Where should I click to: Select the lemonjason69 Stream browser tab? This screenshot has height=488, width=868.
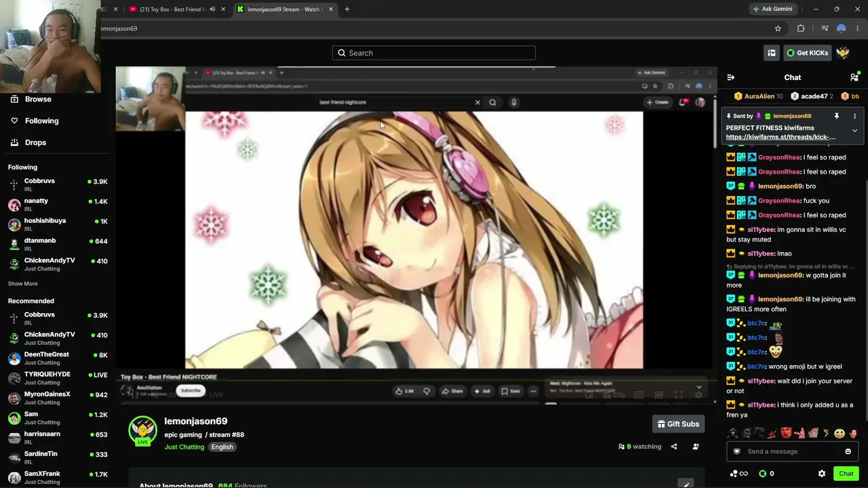click(x=283, y=9)
